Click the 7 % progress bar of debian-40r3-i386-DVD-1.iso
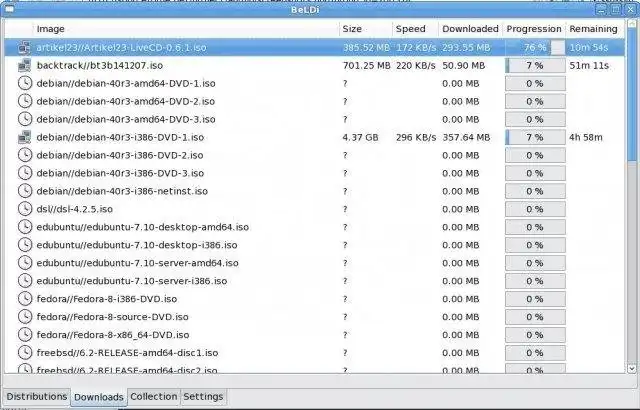This screenshot has width=640, height=410. coord(535,137)
